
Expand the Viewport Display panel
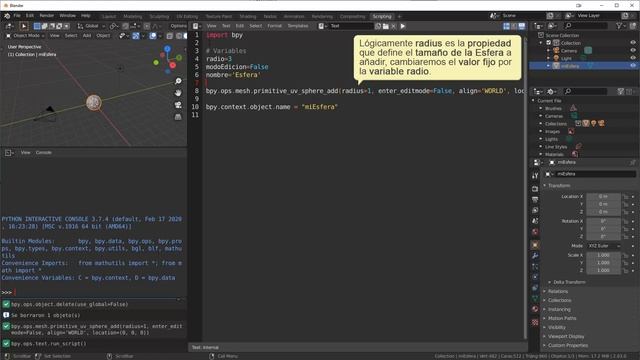click(566, 336)
